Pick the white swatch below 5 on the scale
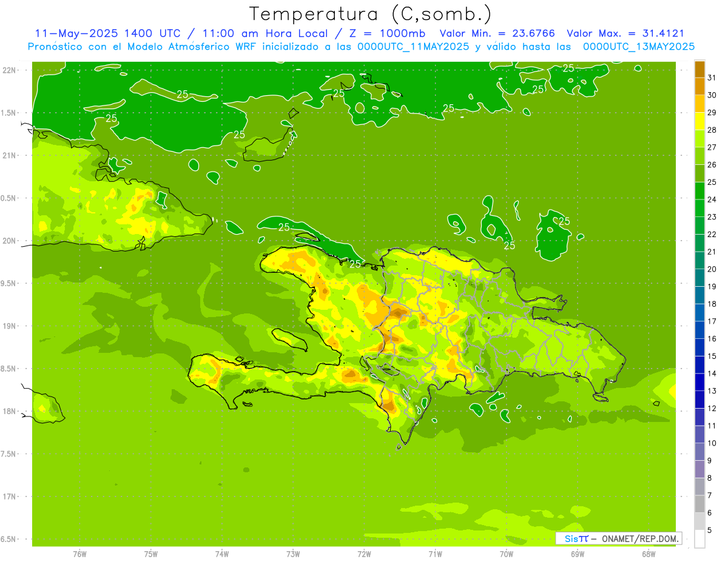This screenshot has width=728, height=562. click(x=699, y=539)
